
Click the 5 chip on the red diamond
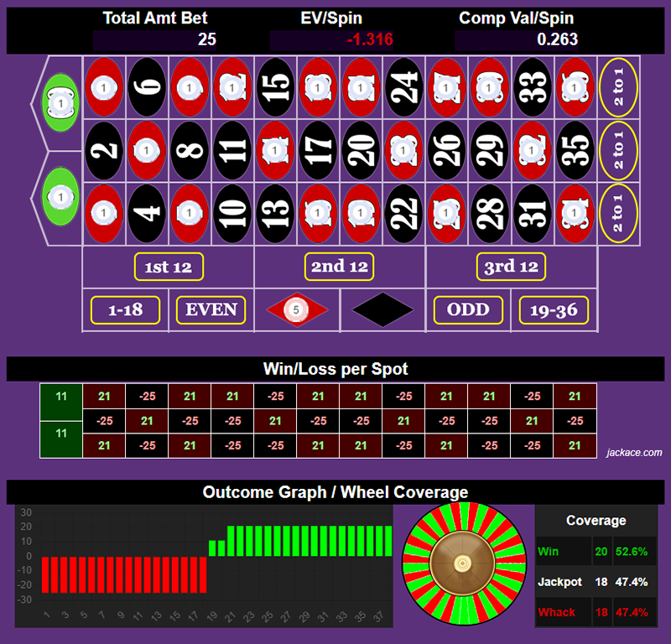pos(296,309)
